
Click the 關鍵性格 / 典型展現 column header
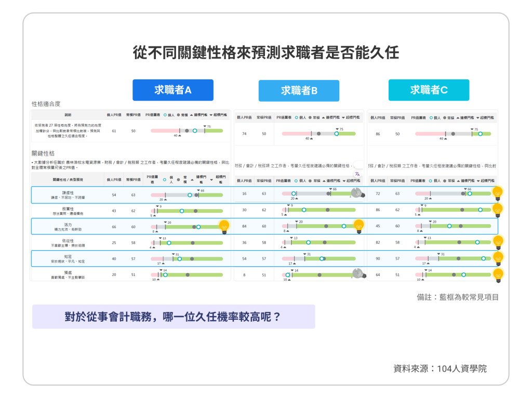68,180
